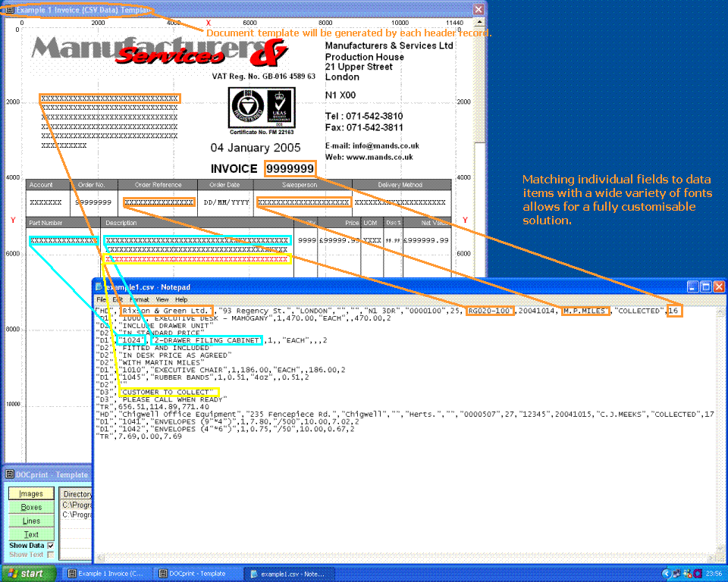
Task: Click the Notepad horizontal scroll left arrow
Action: 99,559
